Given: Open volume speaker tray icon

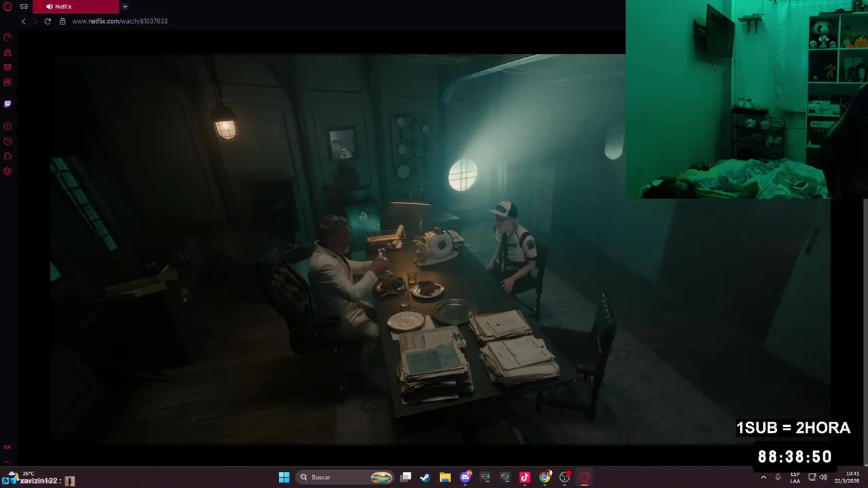Looking at the screenshot, I should (823, 477).
